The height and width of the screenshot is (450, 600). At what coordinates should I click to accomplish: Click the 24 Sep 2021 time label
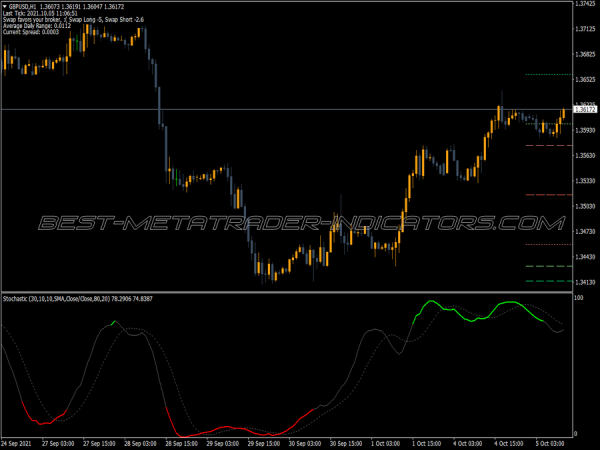point(16,443)
